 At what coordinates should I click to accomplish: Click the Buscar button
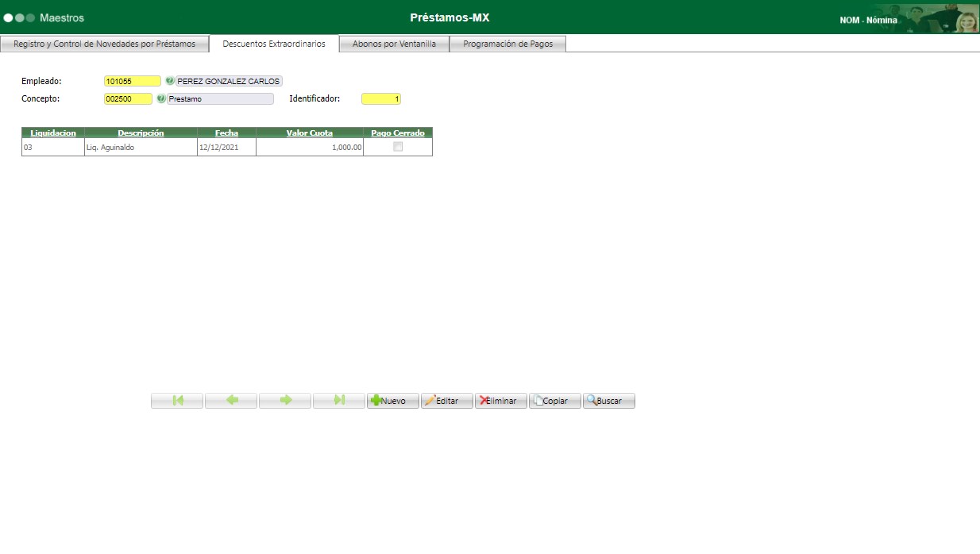609,401
